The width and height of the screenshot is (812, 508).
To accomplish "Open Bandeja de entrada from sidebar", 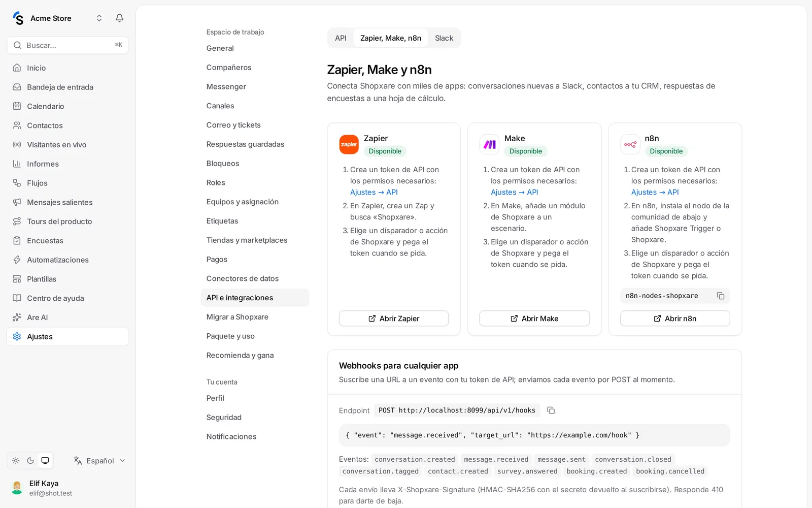I will (67, 87).
